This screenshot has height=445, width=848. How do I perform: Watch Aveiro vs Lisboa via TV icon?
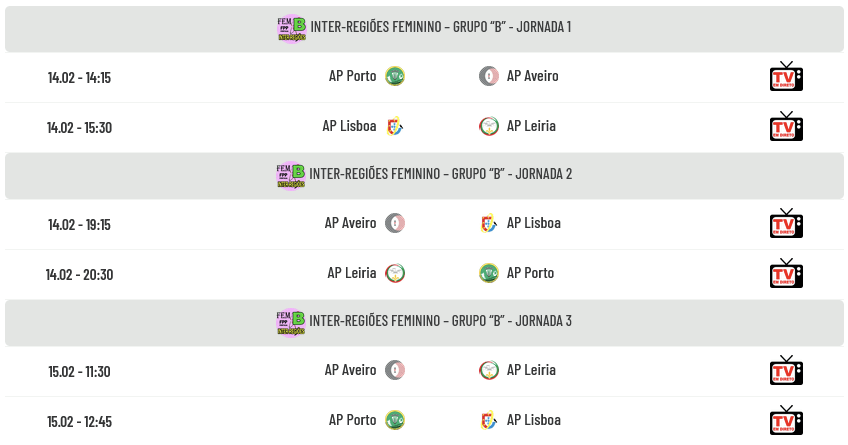point(786,224)
